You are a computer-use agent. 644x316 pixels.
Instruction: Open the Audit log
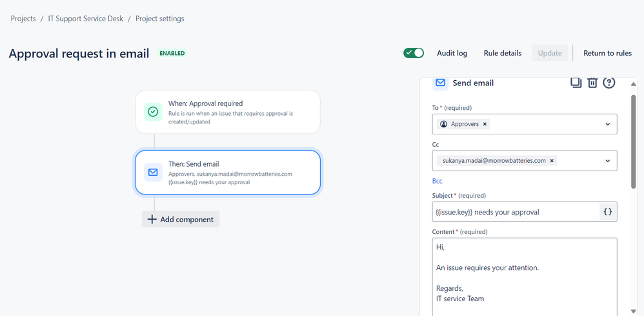coord(452,53)
